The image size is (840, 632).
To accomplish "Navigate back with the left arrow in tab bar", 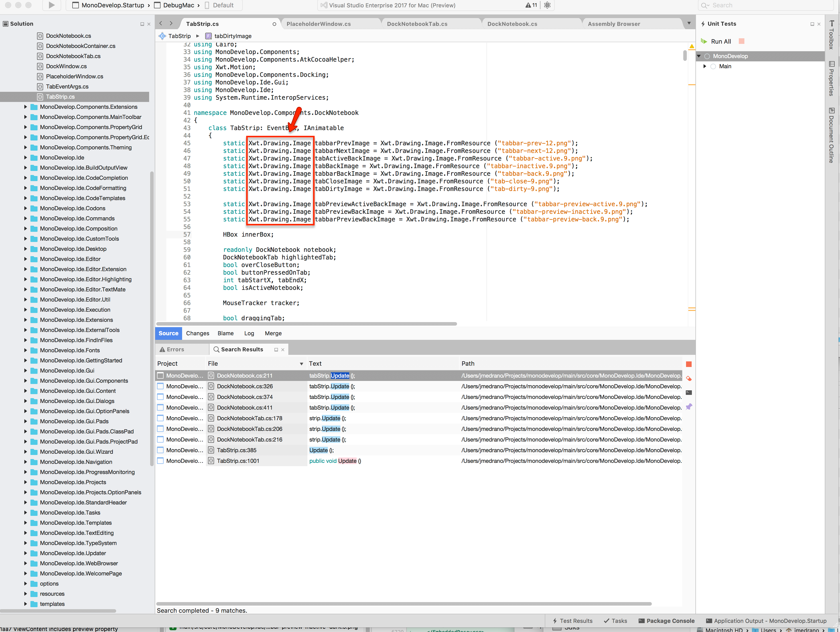I will point(161,24).
